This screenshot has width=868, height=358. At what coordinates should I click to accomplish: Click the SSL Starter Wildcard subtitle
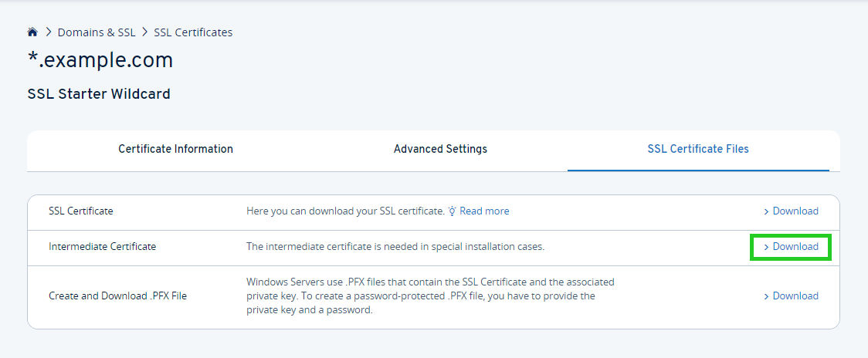99,94
